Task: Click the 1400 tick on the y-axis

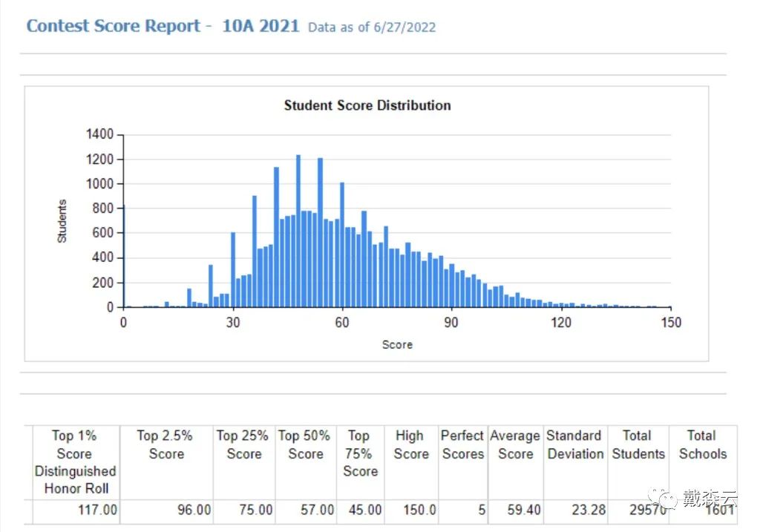Action: tap(100, 134)
